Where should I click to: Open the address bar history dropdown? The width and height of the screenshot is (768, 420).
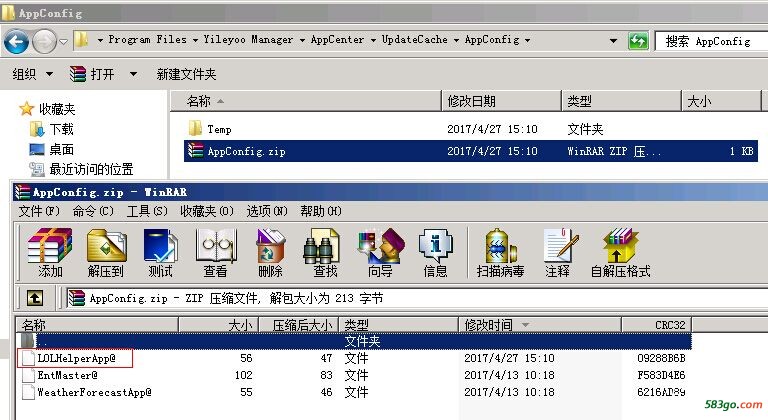[x=613, y=41]
